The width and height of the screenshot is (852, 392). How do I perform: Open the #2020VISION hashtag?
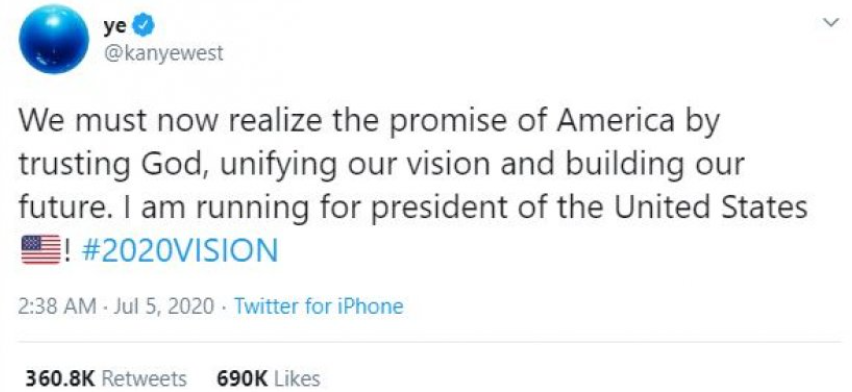coord(179,250)
